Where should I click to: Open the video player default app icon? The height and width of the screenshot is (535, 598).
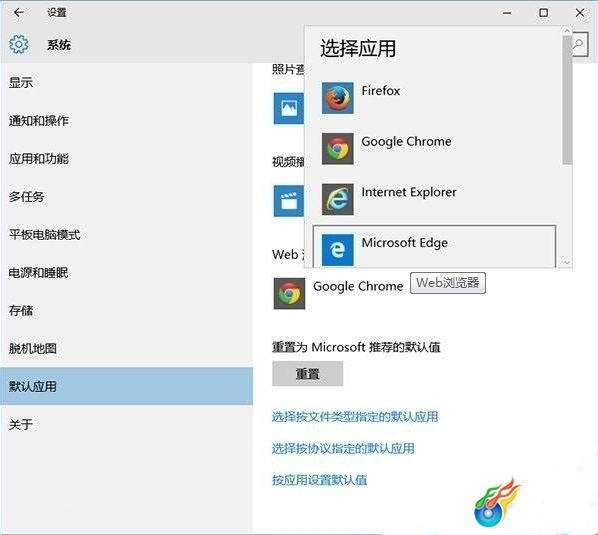[289, 201]
